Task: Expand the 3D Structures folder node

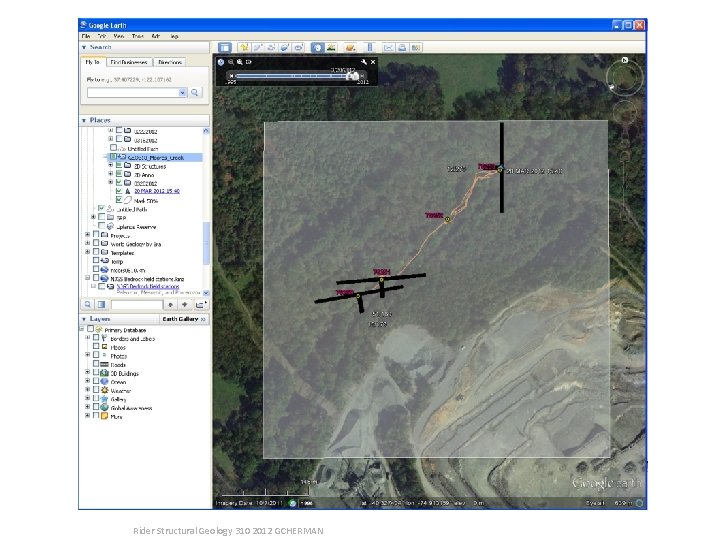Action: pyautogui.click(x=110, y=165)
